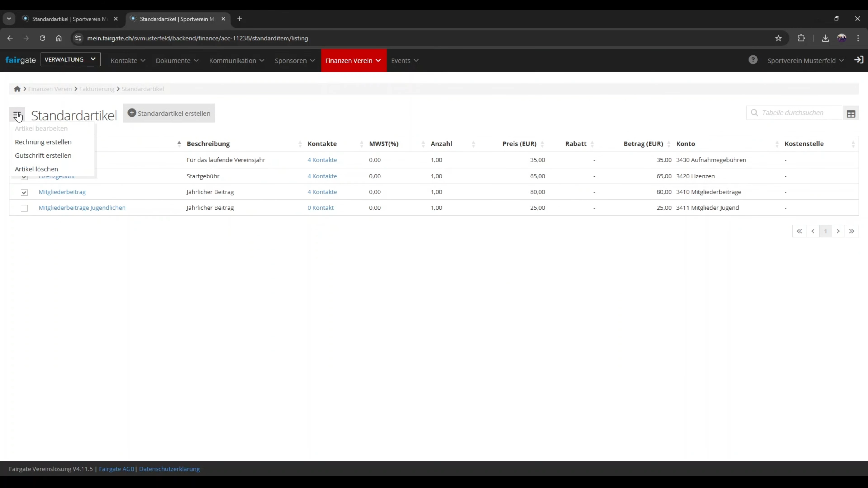Open the 0 Kontakt link
Screen dimensions: 868x488
(321, 208)
